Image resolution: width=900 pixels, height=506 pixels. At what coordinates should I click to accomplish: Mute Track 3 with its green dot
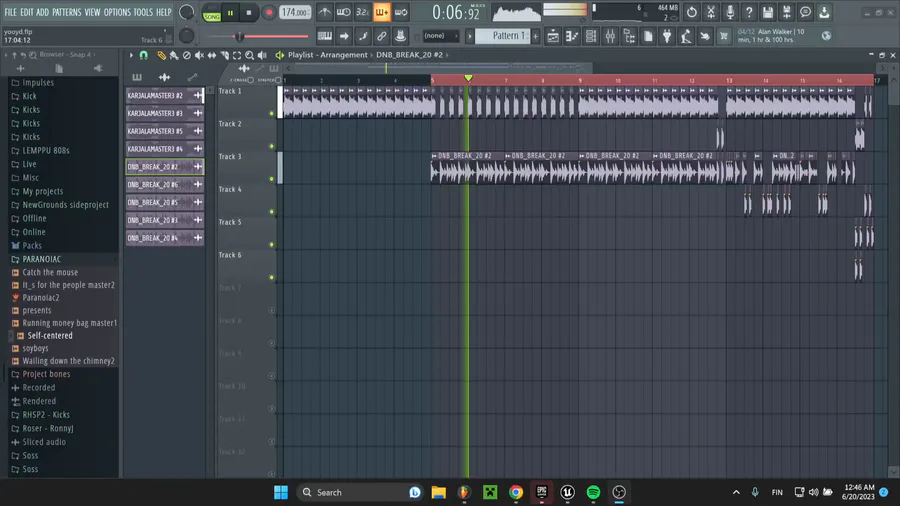271,178
